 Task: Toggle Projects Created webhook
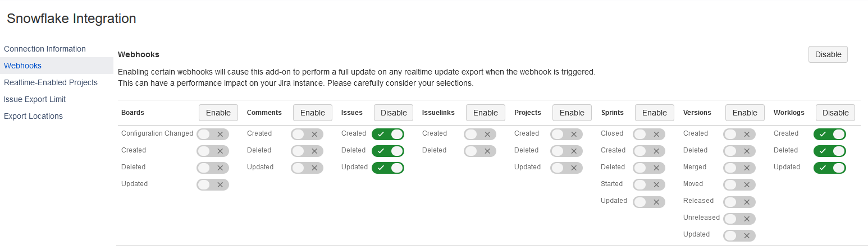pyautogui.click(x=567, y=135)
